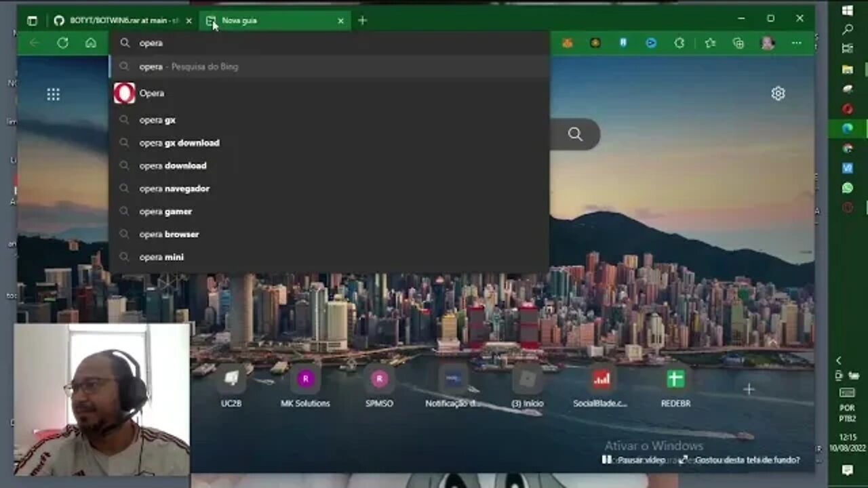Click the light blue bookmark extension icon
The width and height of the screenshot is (868, 488).
(x=623, y=43)
